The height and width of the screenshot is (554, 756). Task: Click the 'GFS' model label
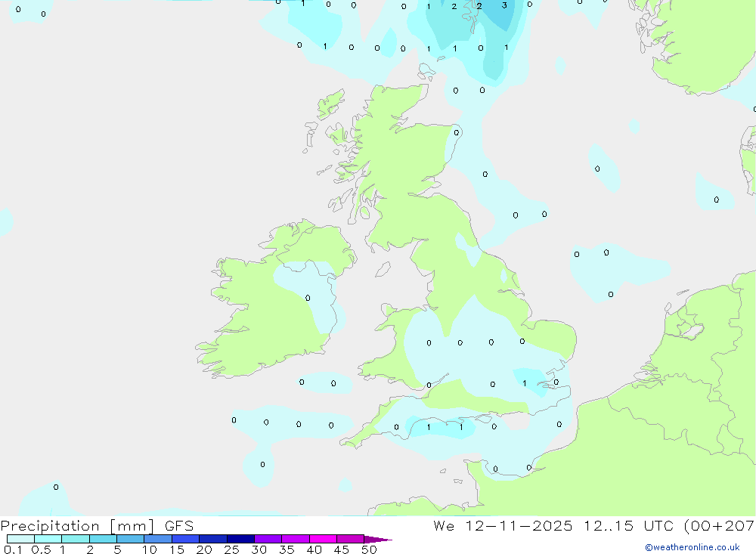[179, 525]
